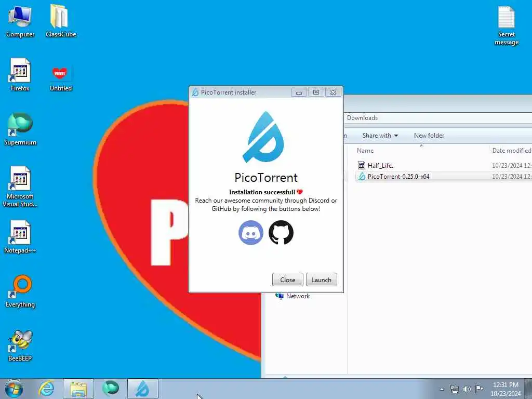Open the GitHub logo link
Screen dimensions: 532x399
[x=281, y=232]
